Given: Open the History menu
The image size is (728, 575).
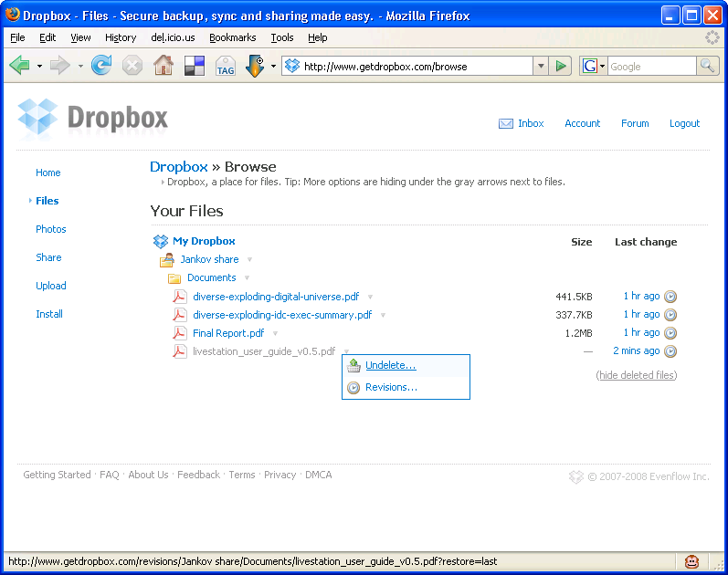Looking at the screenshot, I should (x=121, y=37).
